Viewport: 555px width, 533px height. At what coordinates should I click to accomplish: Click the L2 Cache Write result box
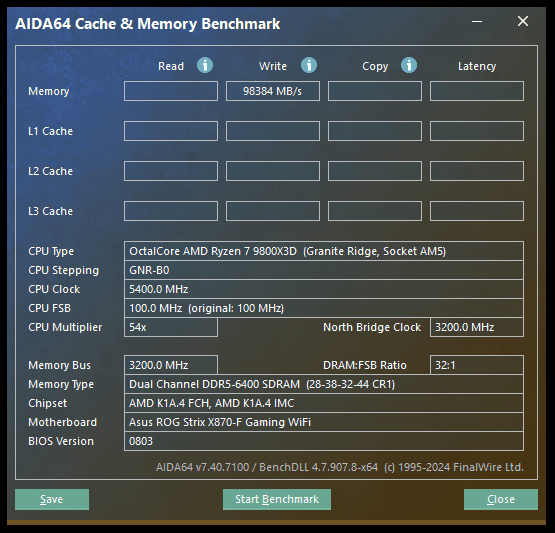click(x=273, y=171)
